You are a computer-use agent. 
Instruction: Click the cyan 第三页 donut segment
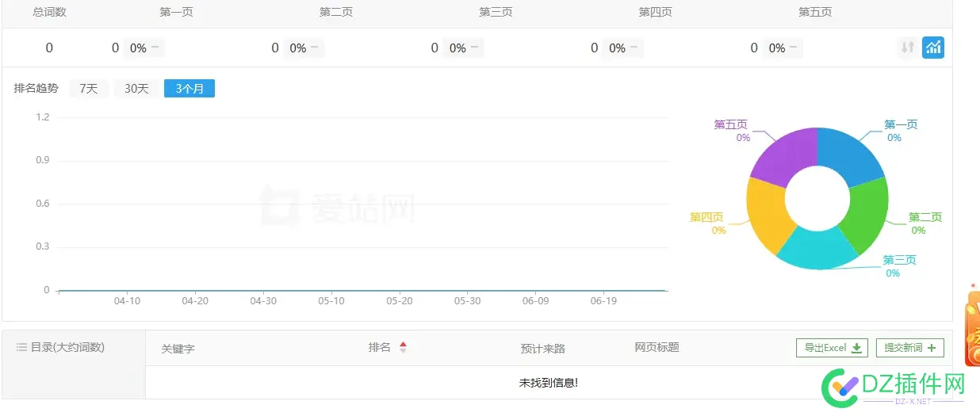pos(817,248)
